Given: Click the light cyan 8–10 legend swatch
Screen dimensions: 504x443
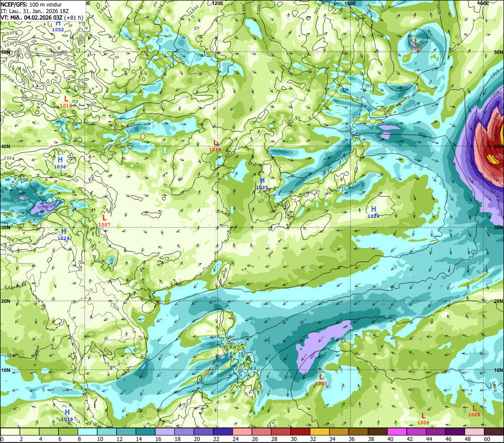Looking at the screenshot, I should (x=87, y=431).
